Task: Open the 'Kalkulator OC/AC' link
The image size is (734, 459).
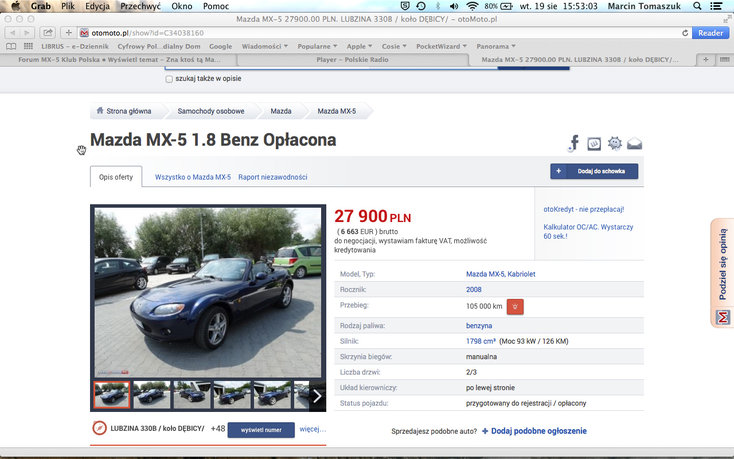Action: (588, 231)
